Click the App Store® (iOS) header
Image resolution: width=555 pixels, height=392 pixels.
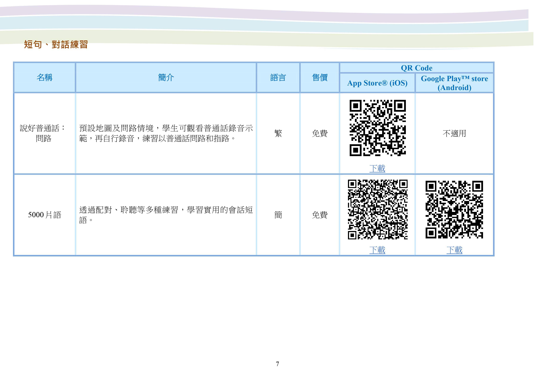click(x=377, y=83)
